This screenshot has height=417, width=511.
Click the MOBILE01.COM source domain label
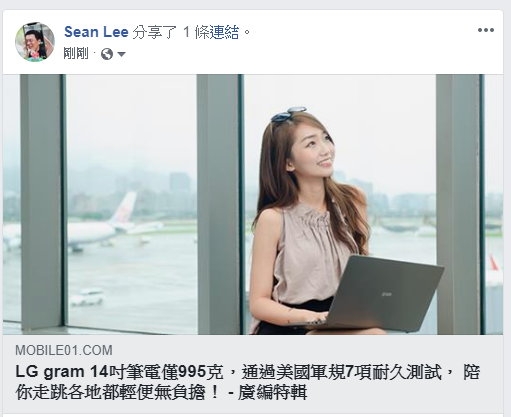(x=64, y=350)
